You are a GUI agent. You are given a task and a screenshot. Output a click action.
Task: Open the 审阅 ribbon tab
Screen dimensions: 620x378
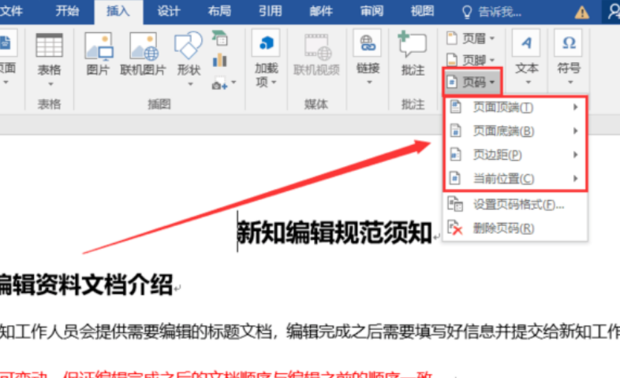pyautogui.click(x=372, y=11)
